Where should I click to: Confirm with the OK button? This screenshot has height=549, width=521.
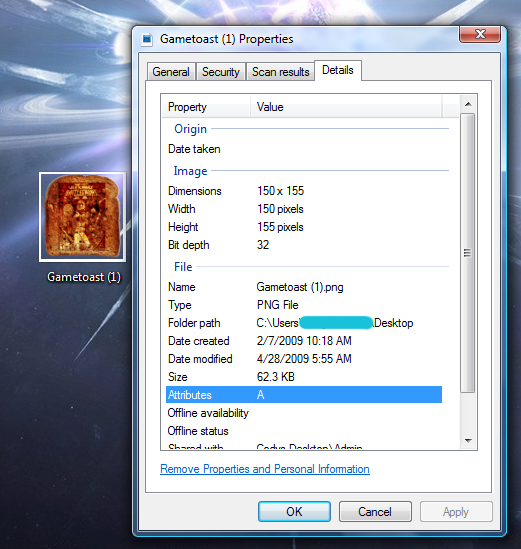click(294, 512)
